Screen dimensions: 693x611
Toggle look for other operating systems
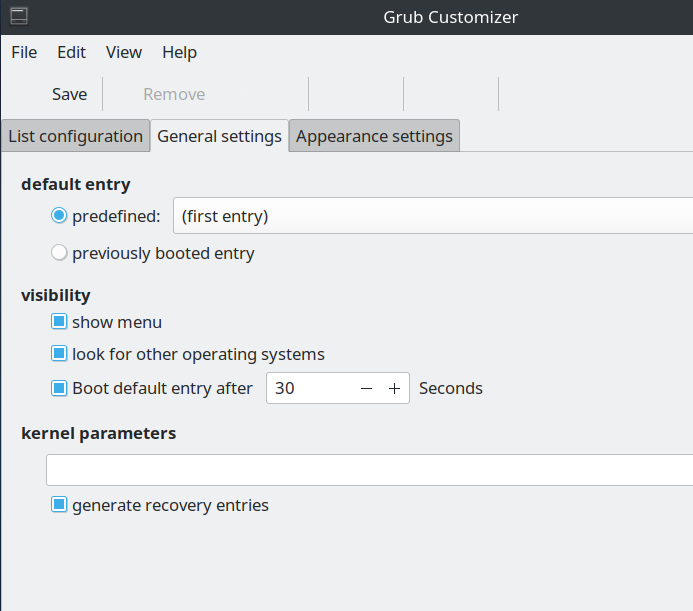pyautogui.click(x=59, y=354)
